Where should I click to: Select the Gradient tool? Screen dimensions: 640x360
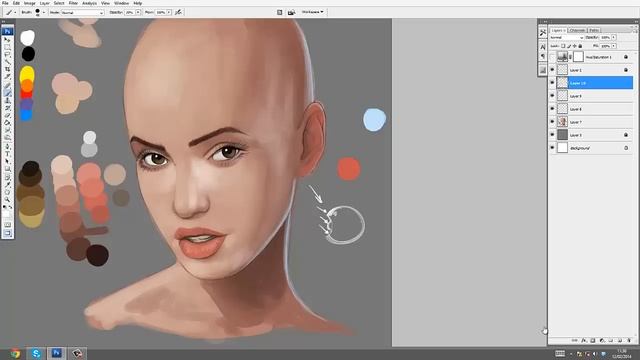(7, 123)
